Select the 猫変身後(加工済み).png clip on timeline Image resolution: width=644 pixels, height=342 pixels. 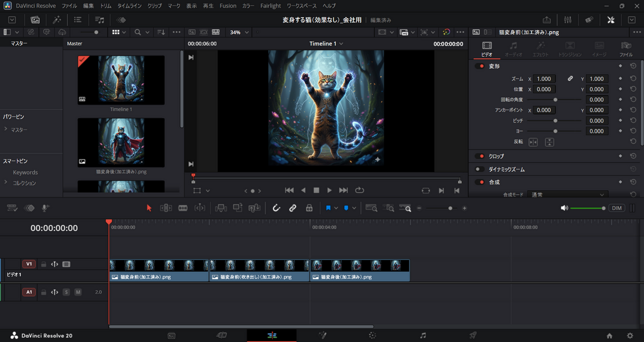360,271
